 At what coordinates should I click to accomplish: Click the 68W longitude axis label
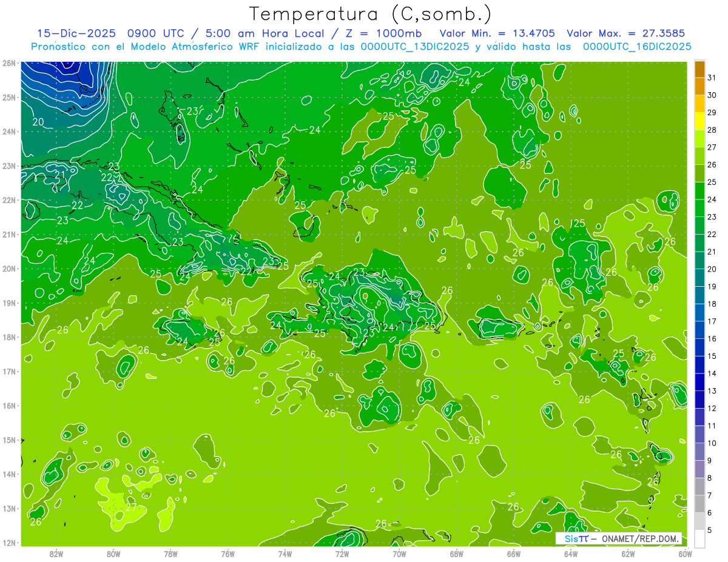(456, 554)
